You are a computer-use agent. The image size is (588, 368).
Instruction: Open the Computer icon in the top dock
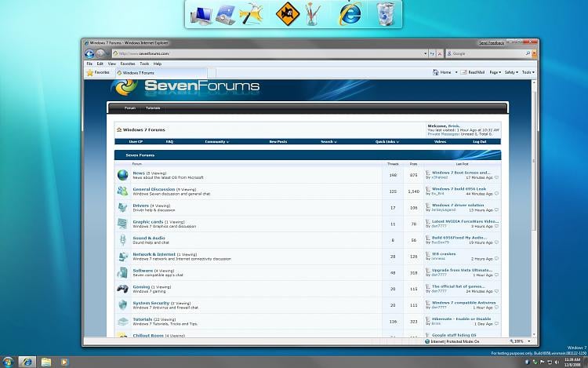coord(201,16)
